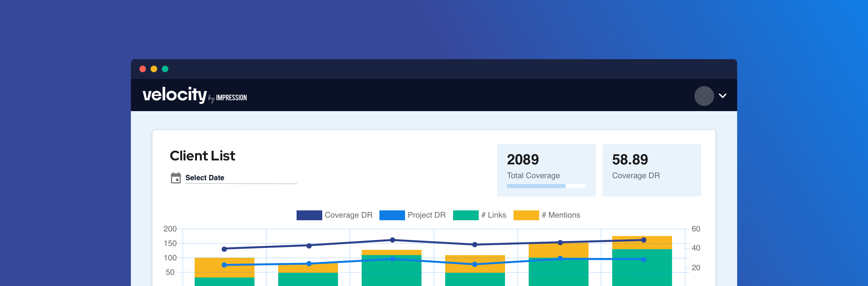Click the velocity logo in header
Screen dimensions: 868x286
point(174,95)
